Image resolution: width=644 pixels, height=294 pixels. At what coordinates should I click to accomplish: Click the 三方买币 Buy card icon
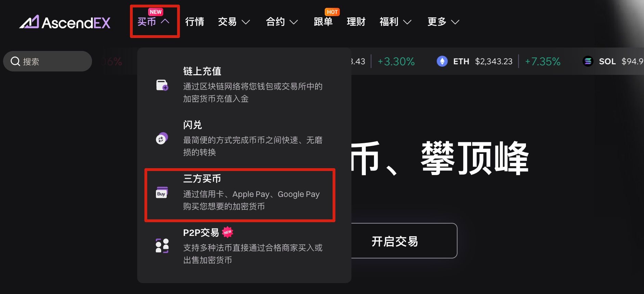(162, 192)
